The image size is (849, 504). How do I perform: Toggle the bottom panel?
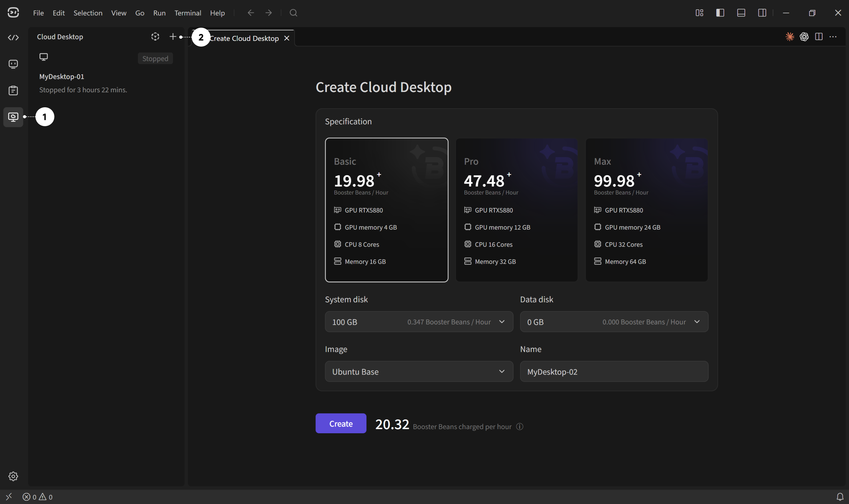tap(741, 13)
